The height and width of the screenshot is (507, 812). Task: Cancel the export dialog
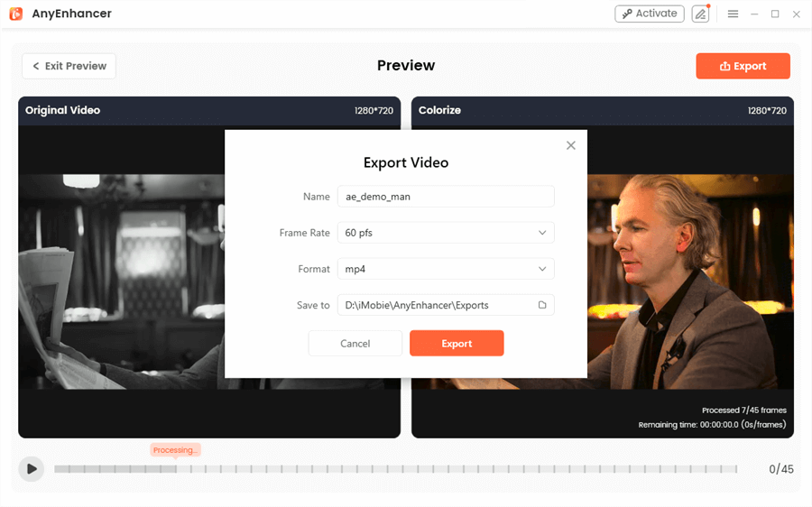tap(355, 344)
